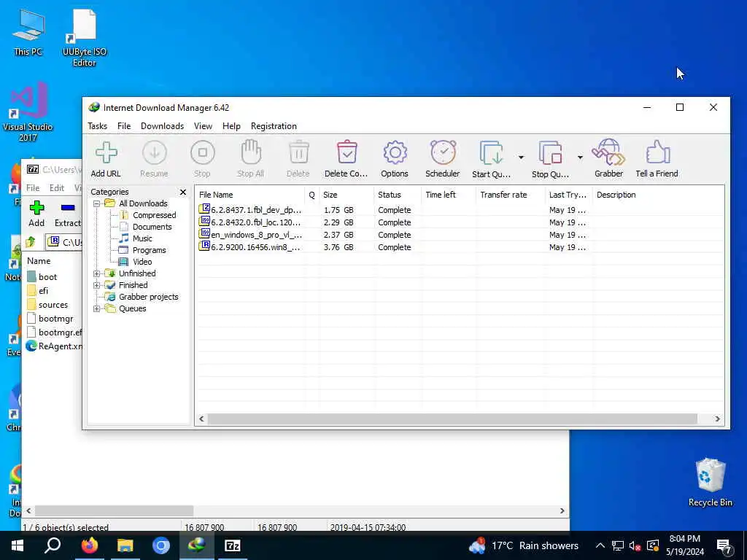Open the File menu in IDM
747x560 pixels.
tap(124, 126)
